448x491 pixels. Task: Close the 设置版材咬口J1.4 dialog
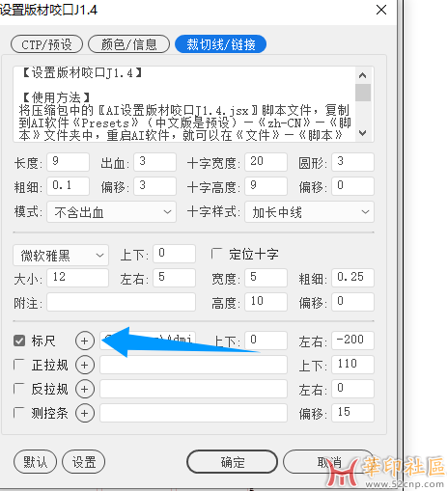coord(381,10)
